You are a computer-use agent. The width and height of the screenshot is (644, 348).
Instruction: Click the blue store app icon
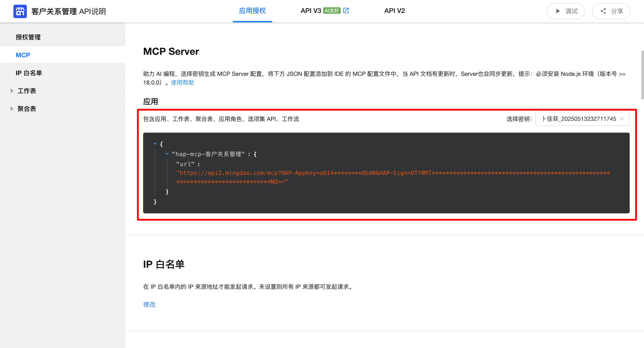point(20,11)
